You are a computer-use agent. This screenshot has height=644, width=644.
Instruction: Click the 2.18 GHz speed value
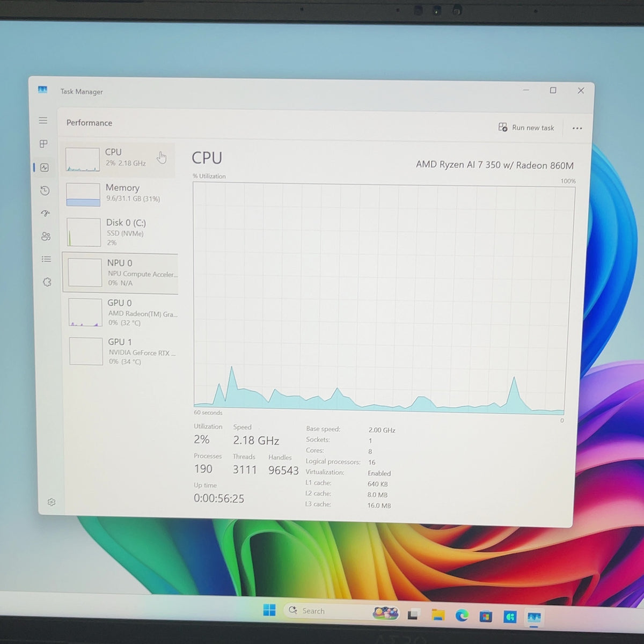[x=256, y=441]
